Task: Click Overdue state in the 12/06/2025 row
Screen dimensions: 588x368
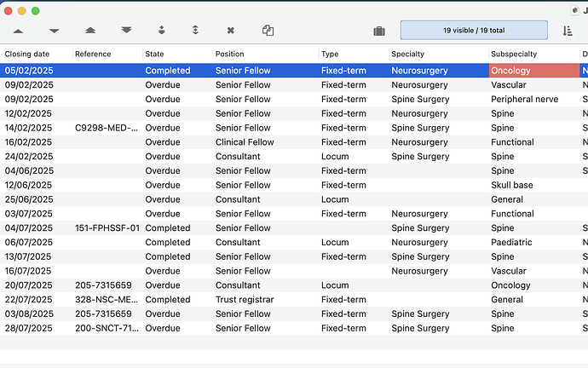Action: 163,185
